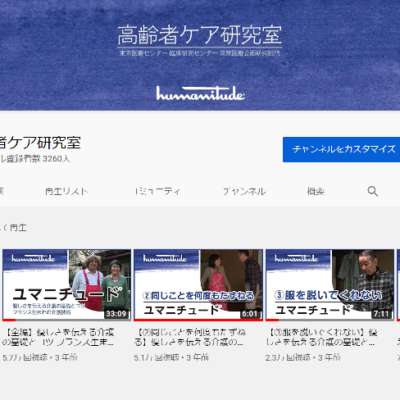The width and height of the screenshot is (400, 400).
Task: Click the 【全編】 video title link
Action: [59, 337]
